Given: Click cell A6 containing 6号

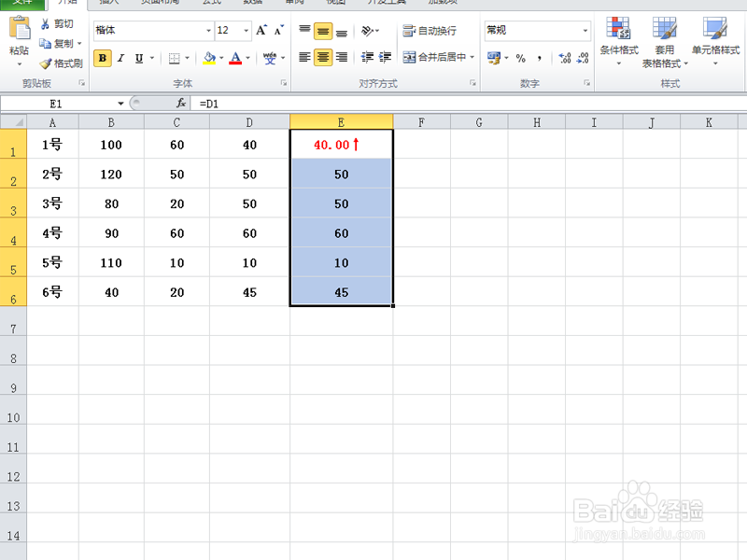Looking at the screenshot, I should click(52, 292).
